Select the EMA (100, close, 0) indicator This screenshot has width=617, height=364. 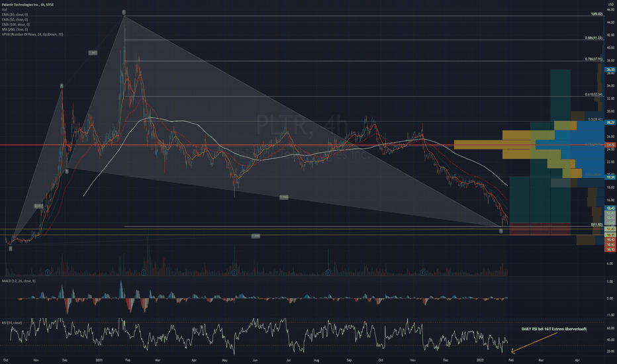(x=15, y=24)
